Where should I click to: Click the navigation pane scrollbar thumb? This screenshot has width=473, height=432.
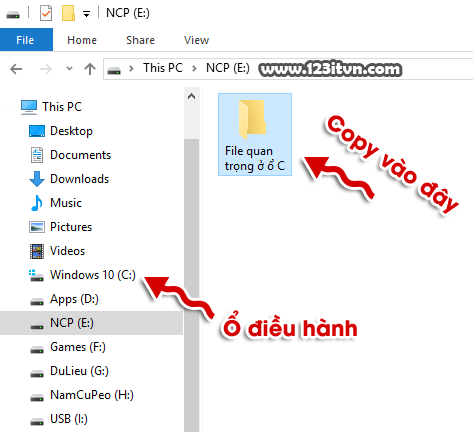pyautogui.click(x=191, y=285)
